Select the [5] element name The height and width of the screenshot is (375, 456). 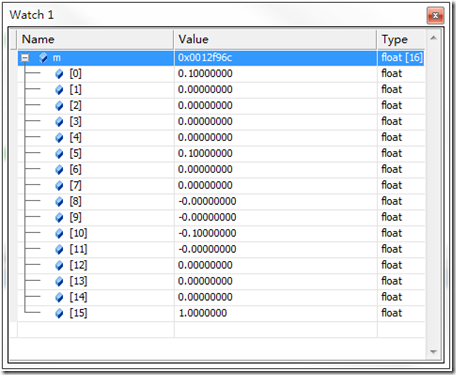(x=75, y=154)
